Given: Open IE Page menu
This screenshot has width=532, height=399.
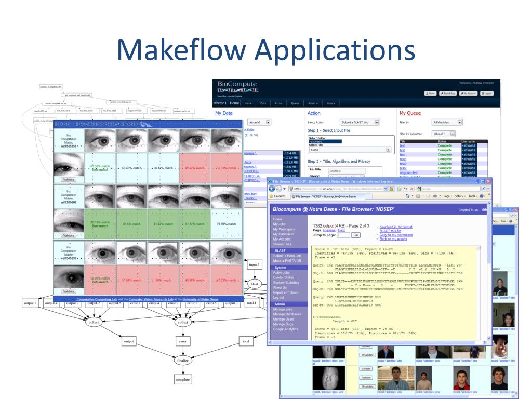Looking at the screenshot, I should pos(446,196).
